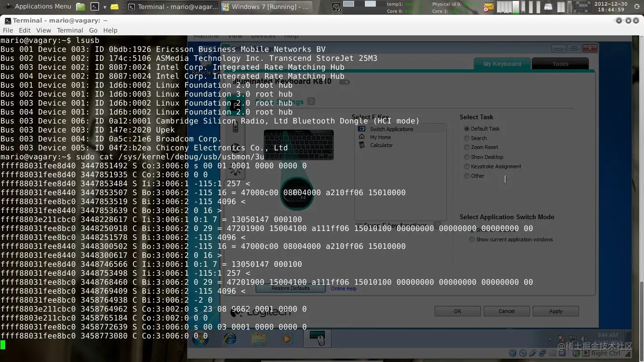Open the yellow folder launcher in the panel
Image resolution: width=644 pixels, height=362 pixels.
tap(115, 7)
